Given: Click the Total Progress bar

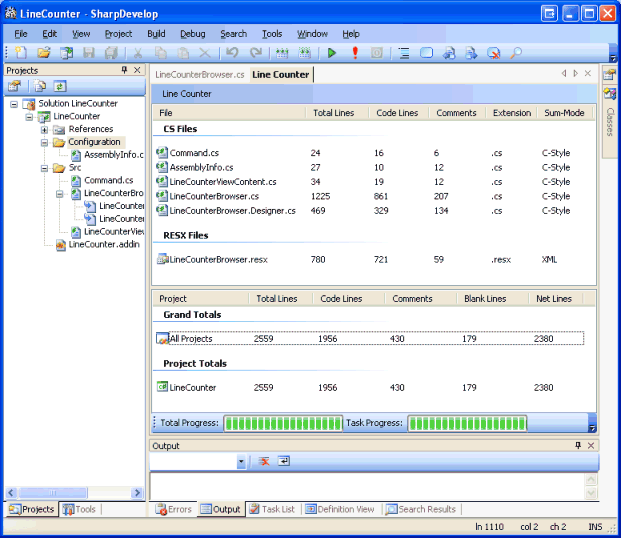Looking at the screenshot, I should click(x=282, y=423).
